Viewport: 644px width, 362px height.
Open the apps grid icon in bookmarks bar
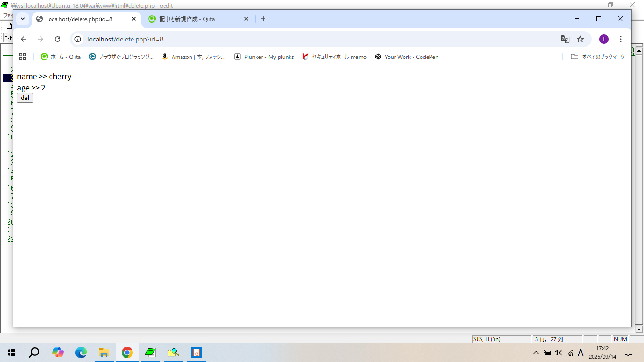coord(23,57)
